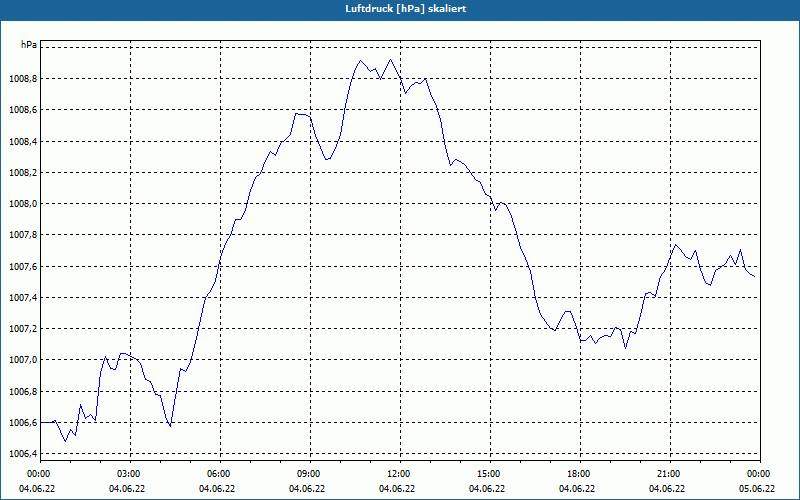Click the 21:00 time axis label

(x=669, y=474)
